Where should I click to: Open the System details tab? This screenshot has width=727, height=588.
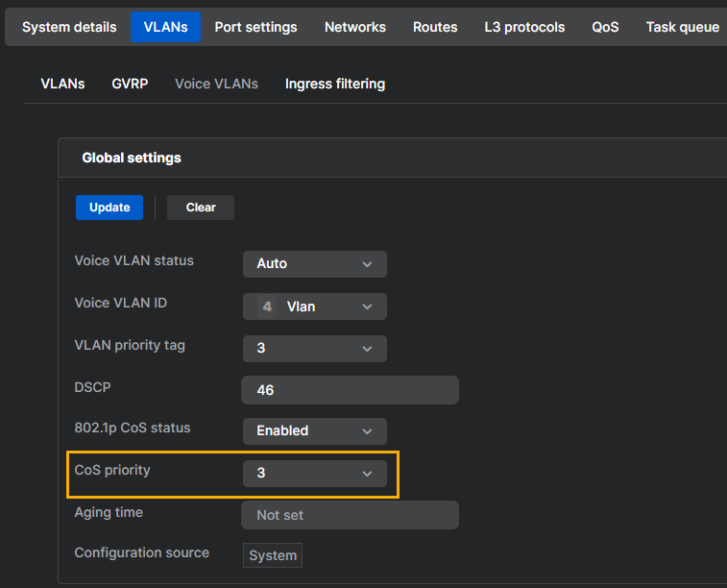[x=69, y=27]
